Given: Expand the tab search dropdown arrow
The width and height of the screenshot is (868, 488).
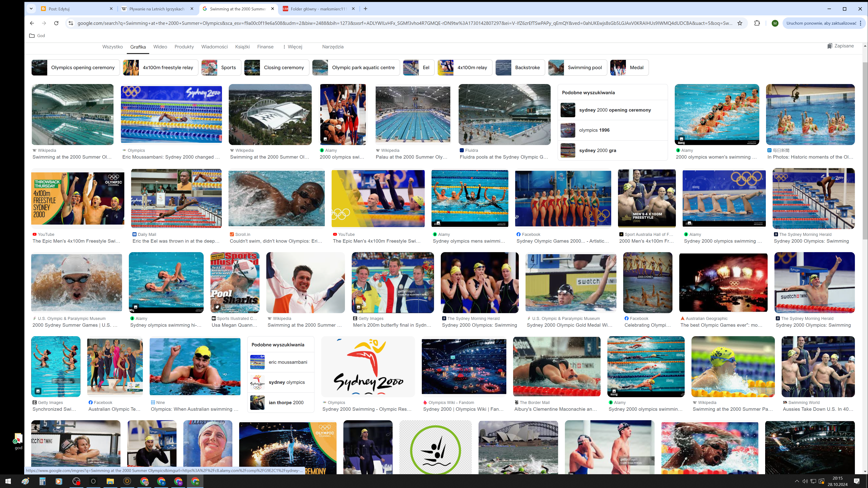Looking at the screenshot, I should point(31,9).
